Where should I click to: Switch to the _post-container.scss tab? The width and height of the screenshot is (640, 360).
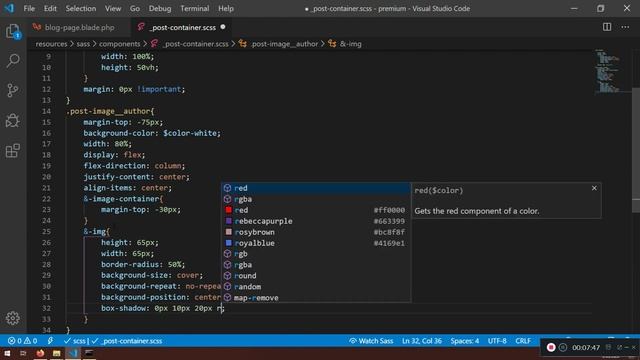(x=182, y=27)
